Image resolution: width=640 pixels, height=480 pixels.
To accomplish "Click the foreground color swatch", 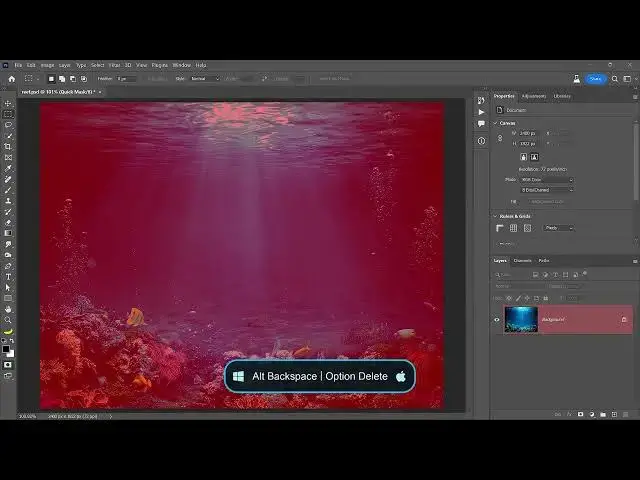I will click(x=6, y=349).
